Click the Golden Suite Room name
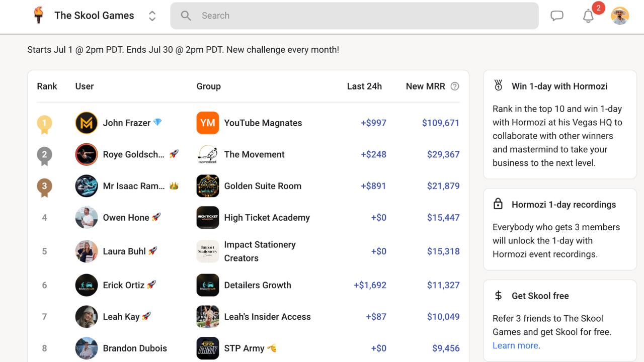This screenshot has height=362, width=644. [263, 186]
